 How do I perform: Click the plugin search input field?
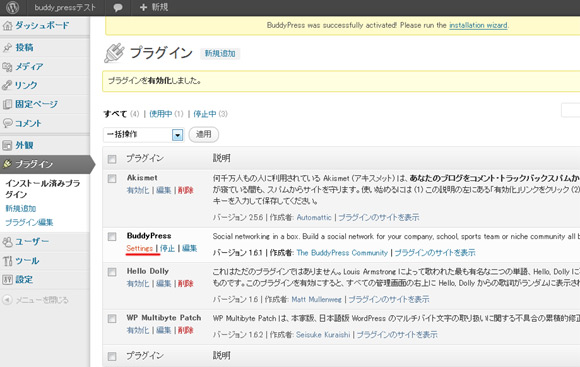tap(570, 110)
